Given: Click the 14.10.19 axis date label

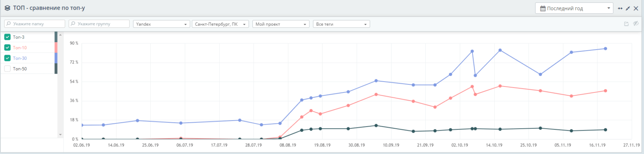Looking at the screenshot, I should point(494,145).
